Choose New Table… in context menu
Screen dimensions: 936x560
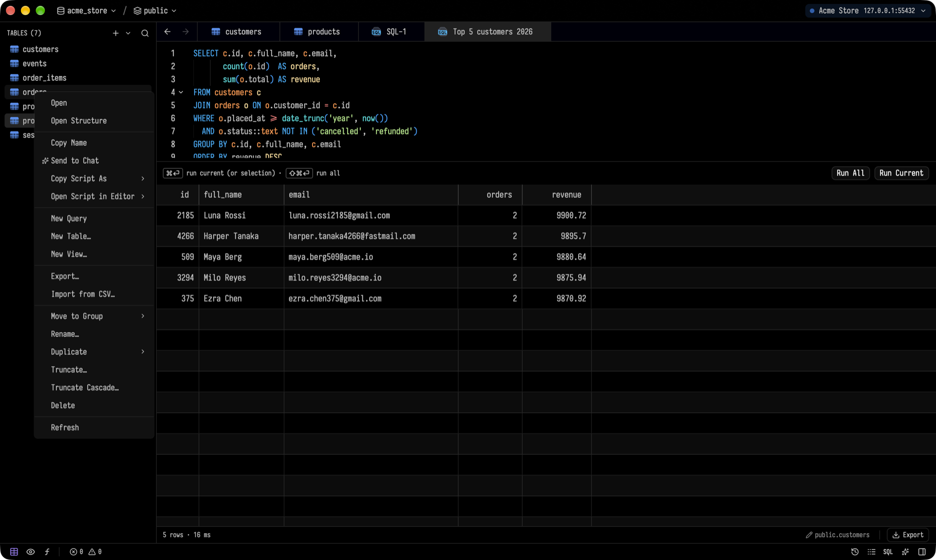coord(95,236)
